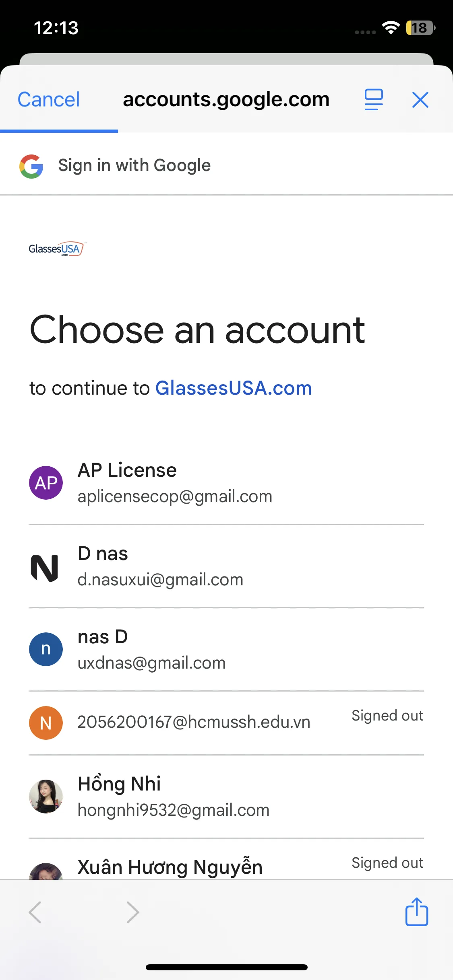Go forward with the right arrow
The height and width of the screenshot is (980, 453).
click(132, 912)
